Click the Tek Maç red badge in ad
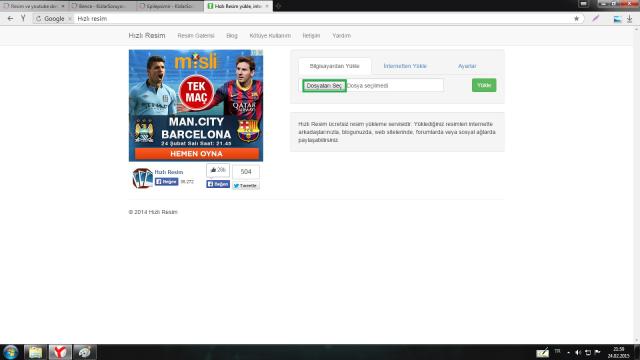Image resolution: width=640 pixels, height=360 pixels. [x=196, y=93]
